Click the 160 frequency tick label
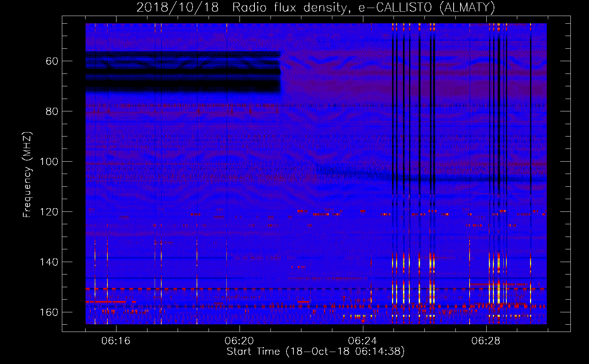The height and width of the screenshot is (364, 589). (x=49, y=312)
